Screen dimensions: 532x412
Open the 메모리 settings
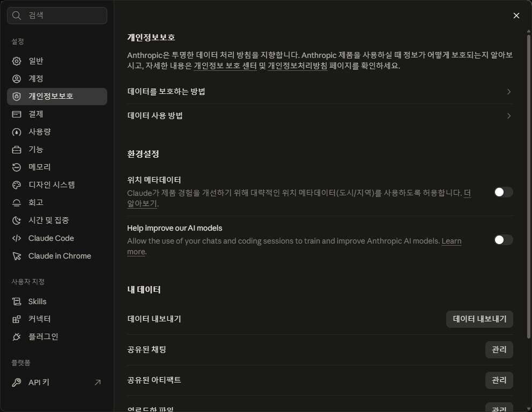point(57,167)
